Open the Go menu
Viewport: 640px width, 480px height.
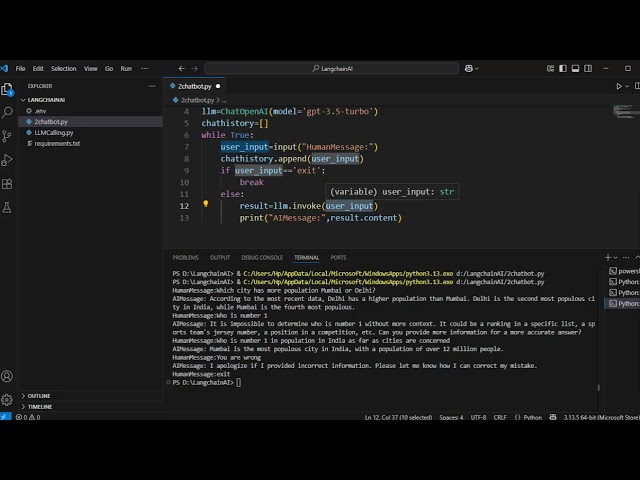tap(109, 69)
